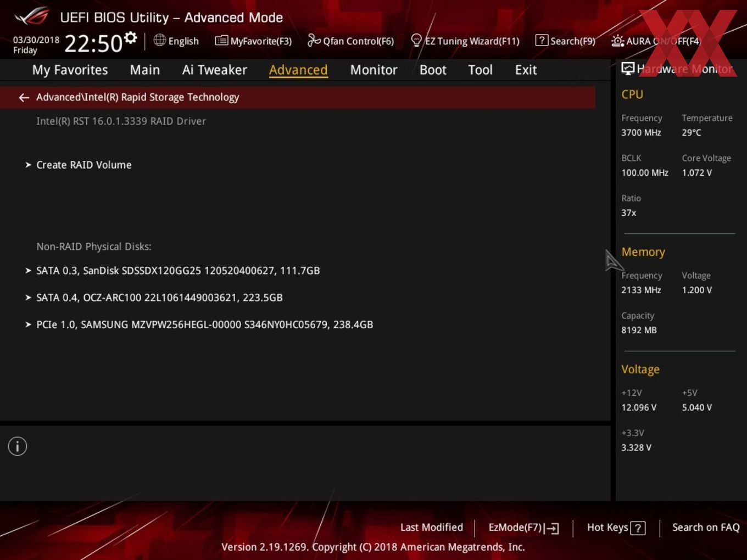Image resolution: width=747 pixels, height=560 pixels.
Task: Select SanDisk SDSSDX120GG25 disk entry
Action: pyautogui.click(x=178, y=271)
